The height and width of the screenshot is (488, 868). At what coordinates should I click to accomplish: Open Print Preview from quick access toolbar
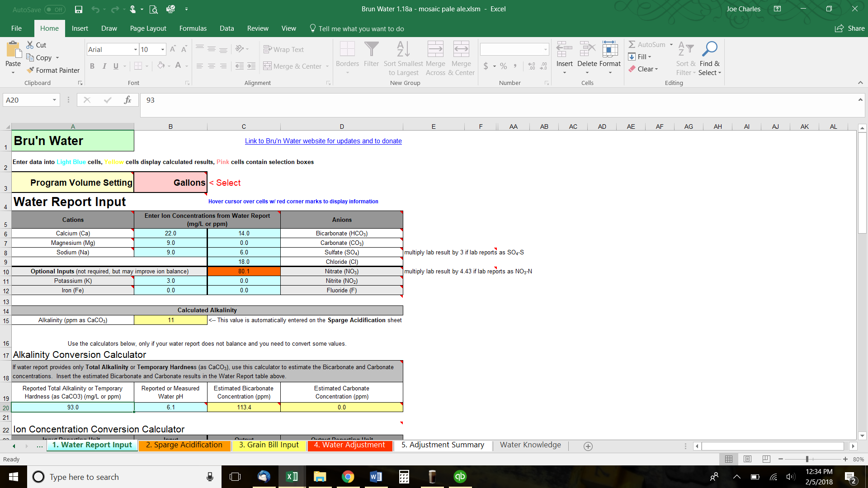(154, 9)
